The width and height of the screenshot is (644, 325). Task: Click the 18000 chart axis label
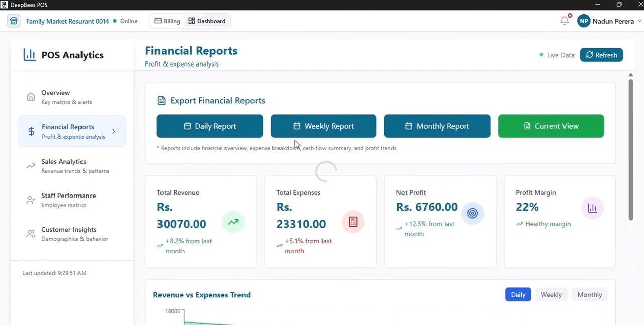pyautogui.click(x=173, y=311)
